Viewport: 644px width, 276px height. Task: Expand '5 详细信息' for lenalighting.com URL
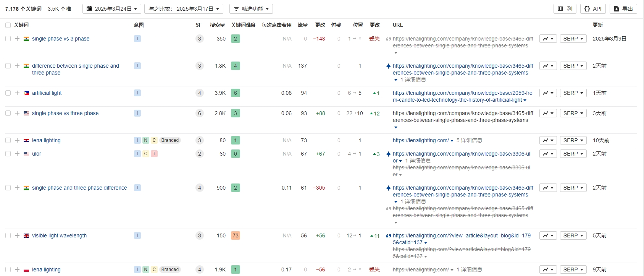click(469, 140)
